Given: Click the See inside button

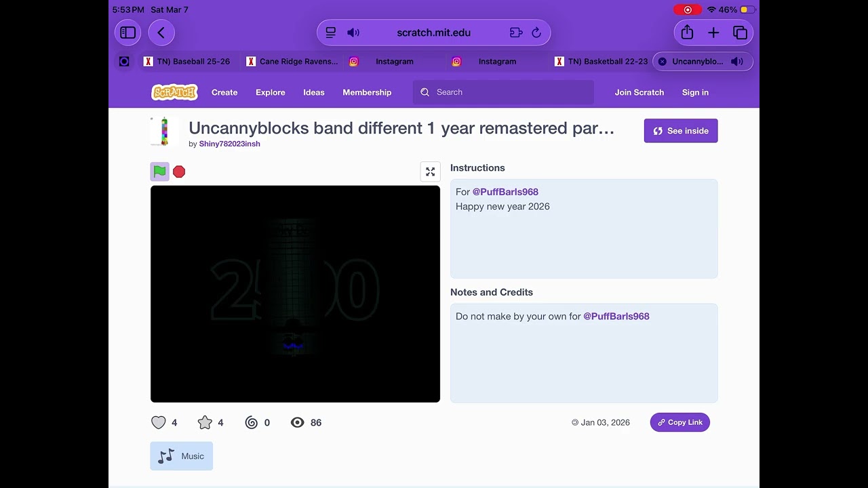Looking at the screenshot, I should [x=681, y=131].
